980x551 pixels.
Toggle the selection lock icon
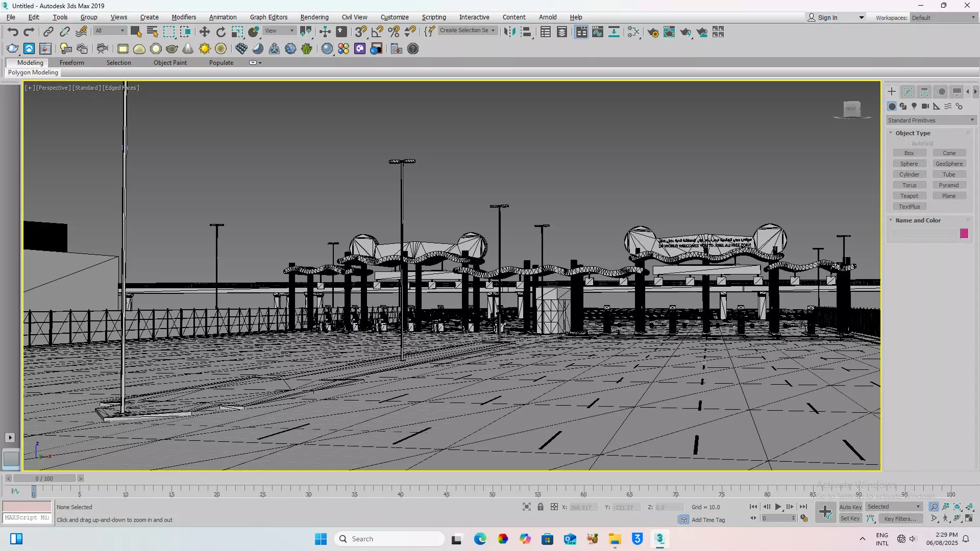pyautogui.click(x=541, y=507)
